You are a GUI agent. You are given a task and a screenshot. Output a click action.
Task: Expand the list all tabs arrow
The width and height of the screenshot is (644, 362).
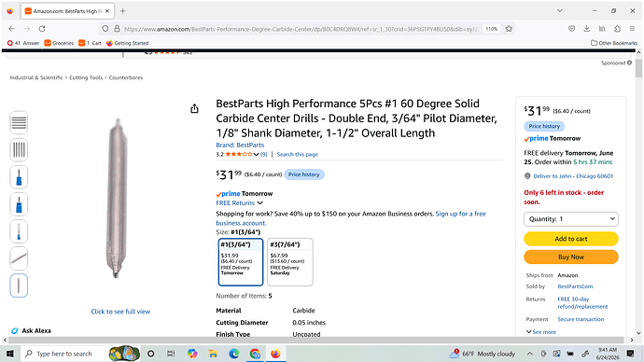[559, 10]
